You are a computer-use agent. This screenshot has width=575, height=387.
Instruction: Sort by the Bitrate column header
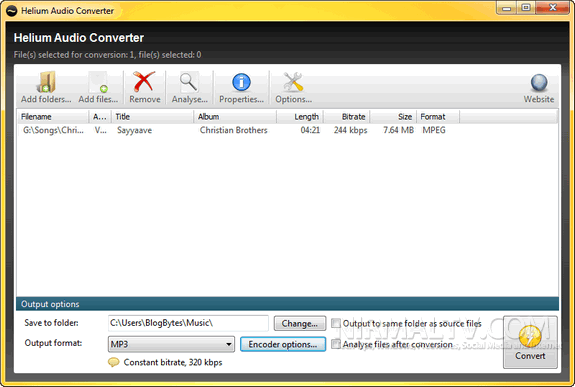(347, 117)
